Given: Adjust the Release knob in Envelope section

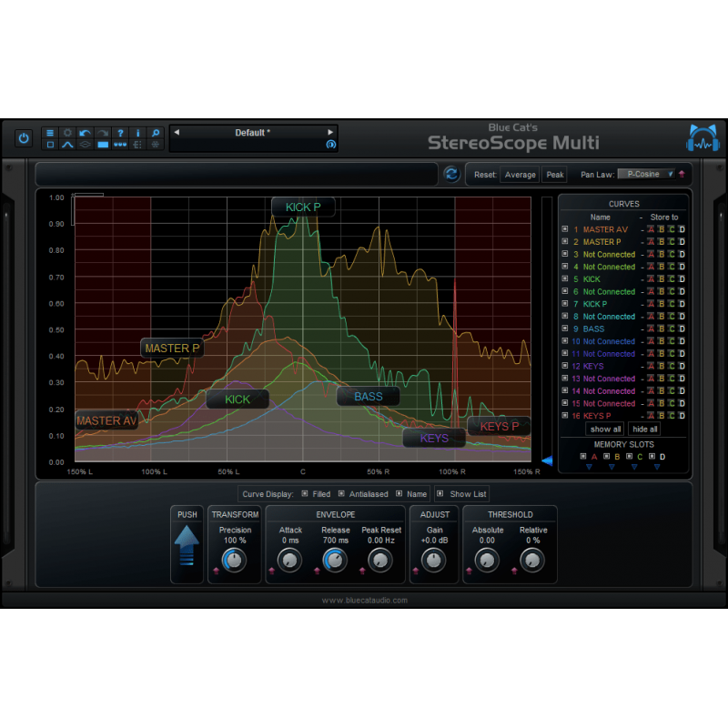Looking at the screenshot, I should point(335,561).
